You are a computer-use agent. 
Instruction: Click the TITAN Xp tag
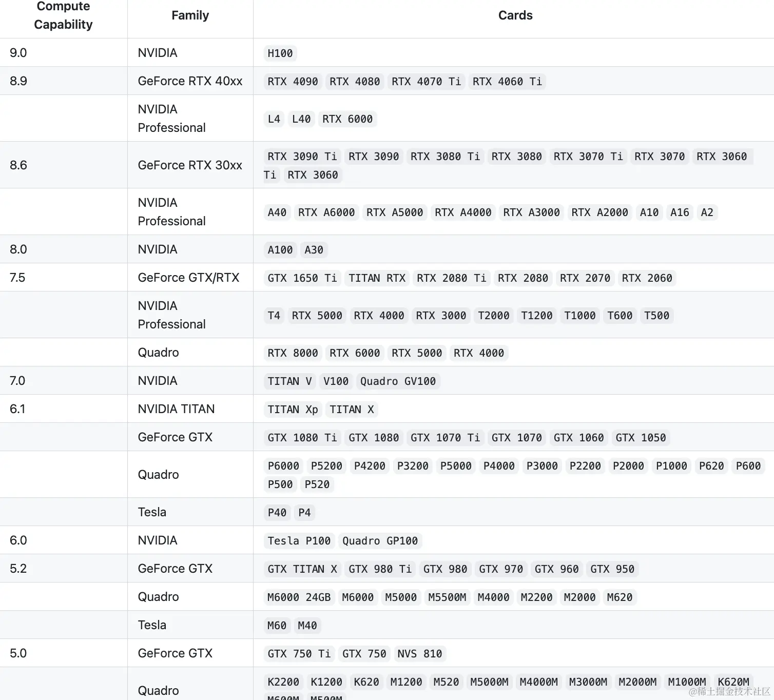tap(293, 410)
